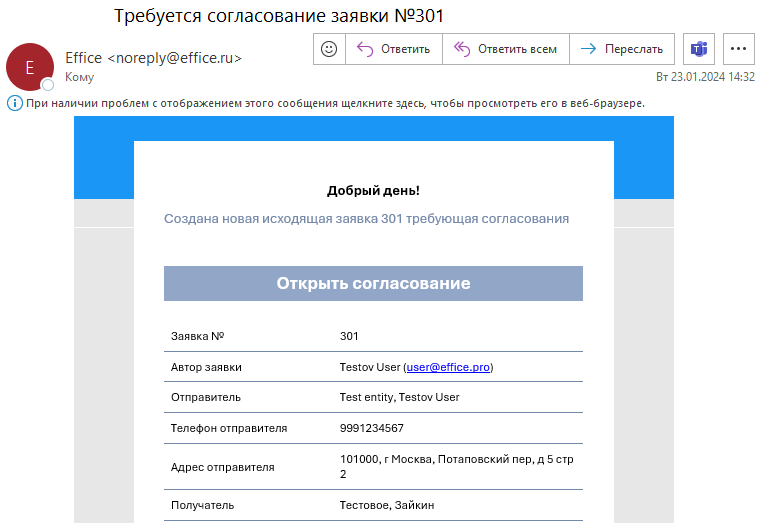Screen dimensions: 762x523
Task: Click the Ответить reply button
Action: tap(394, 48)
